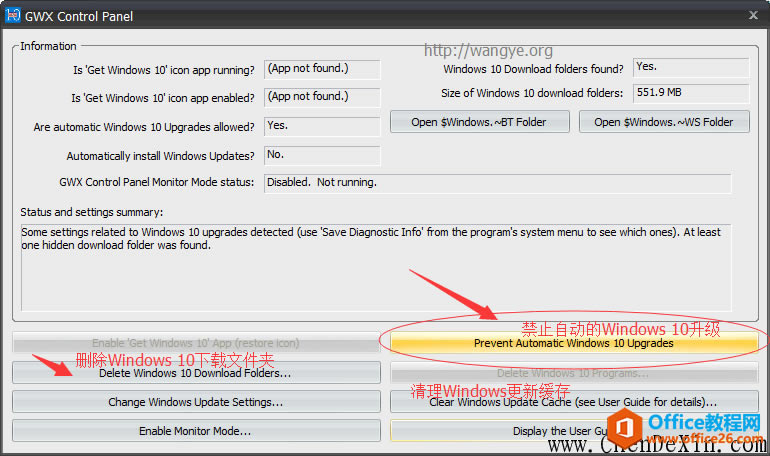
Task: Click Clear Windows Update Cache button
Action: (x=574, y=402)
